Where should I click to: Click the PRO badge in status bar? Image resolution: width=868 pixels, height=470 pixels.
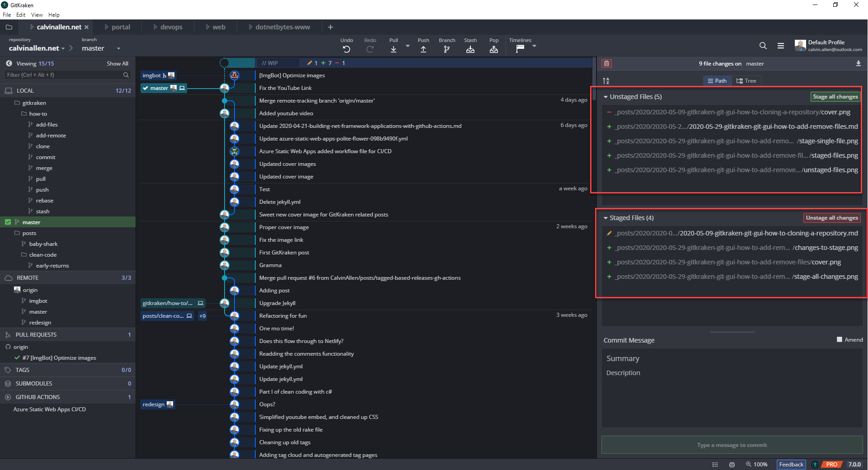coord(832,464)
